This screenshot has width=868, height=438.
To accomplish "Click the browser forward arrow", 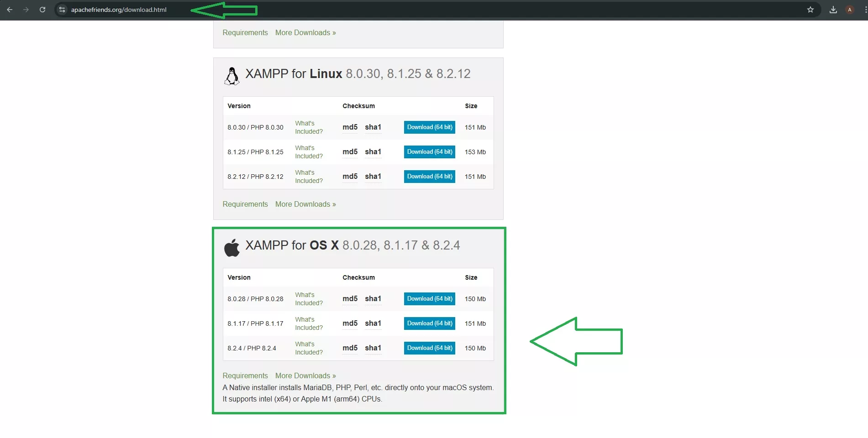I will click(26, 10).
